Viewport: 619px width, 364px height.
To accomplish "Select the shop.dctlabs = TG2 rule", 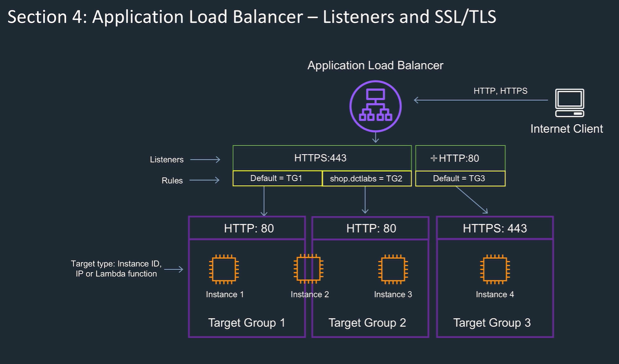I will (366, 179).
